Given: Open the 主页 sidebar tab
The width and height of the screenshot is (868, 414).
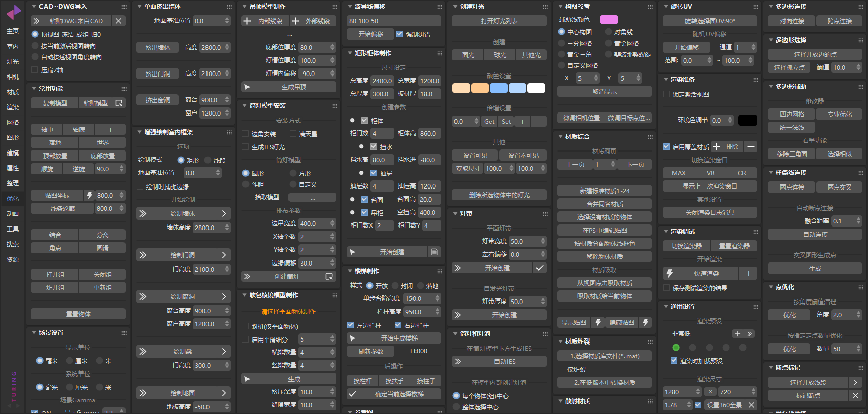Looking at the screenshot, I should click(13, 31).
